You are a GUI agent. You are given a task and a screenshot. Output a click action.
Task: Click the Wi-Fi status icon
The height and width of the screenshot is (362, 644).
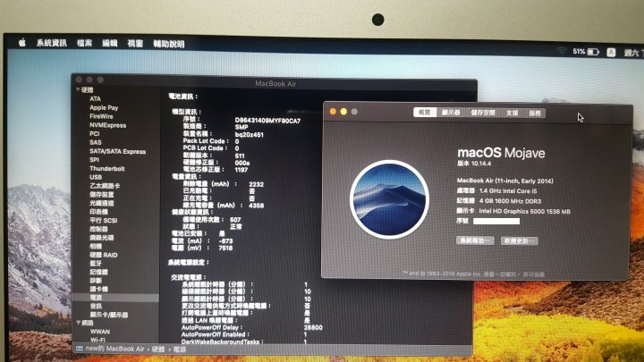(562, 51)
